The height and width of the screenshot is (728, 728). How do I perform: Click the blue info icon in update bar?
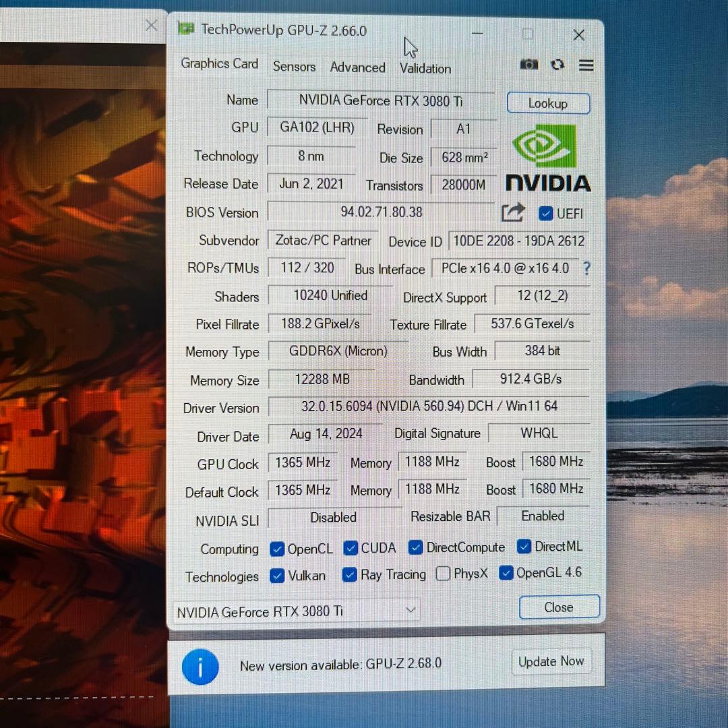tap(200, 666)
